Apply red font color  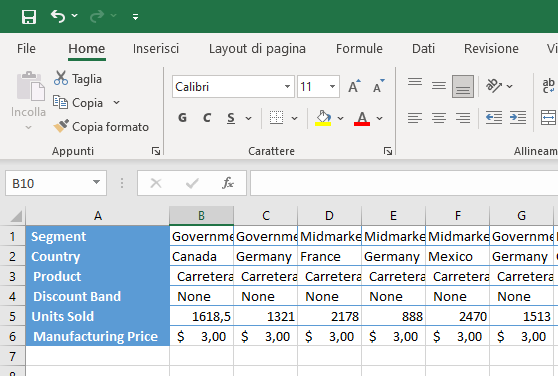tap(362, 118)
